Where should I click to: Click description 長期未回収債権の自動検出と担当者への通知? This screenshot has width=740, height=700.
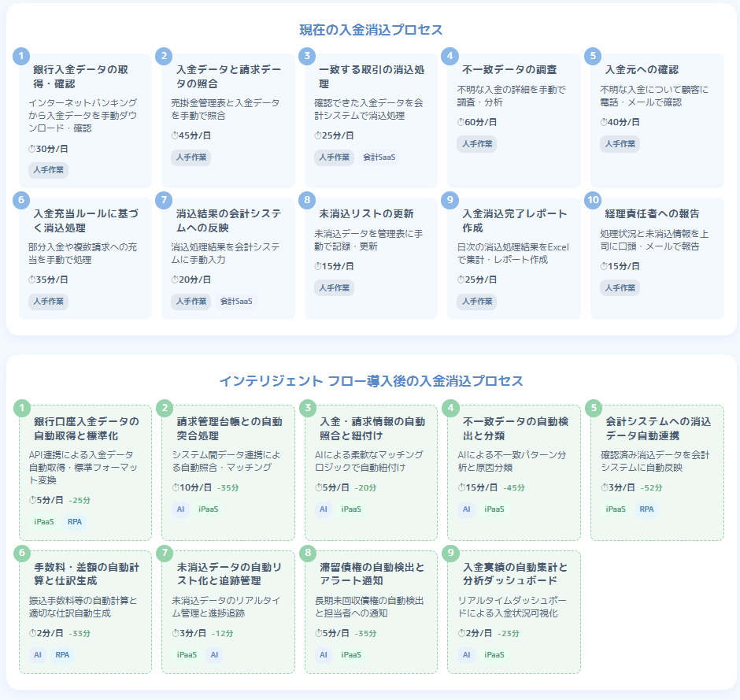(369, 606)
